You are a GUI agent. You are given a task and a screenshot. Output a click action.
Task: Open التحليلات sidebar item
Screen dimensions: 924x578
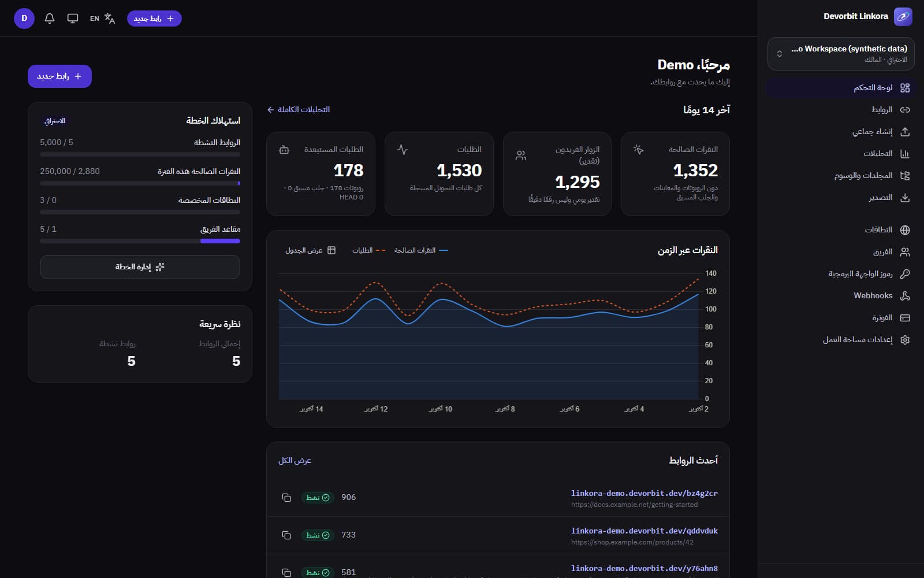[x=841, y=154]
